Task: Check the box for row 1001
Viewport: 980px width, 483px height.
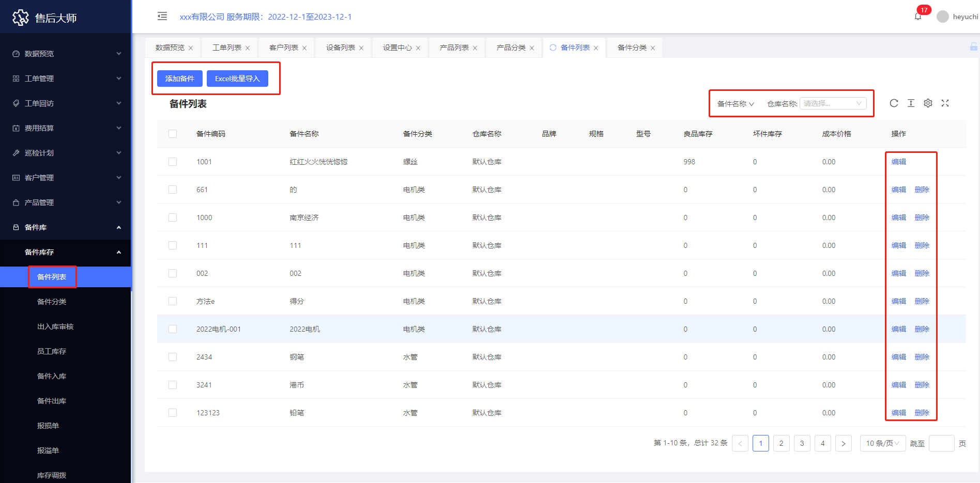Action: 173,162
